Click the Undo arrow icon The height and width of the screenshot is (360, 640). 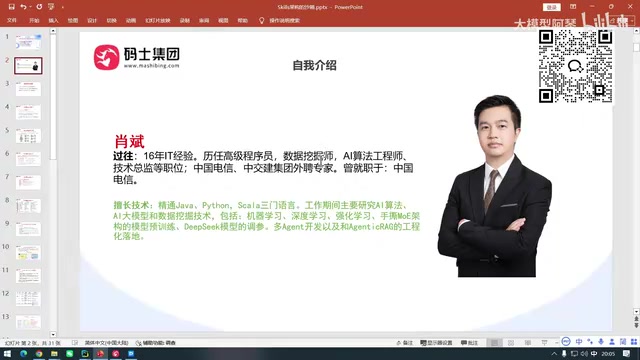point(23,7)
